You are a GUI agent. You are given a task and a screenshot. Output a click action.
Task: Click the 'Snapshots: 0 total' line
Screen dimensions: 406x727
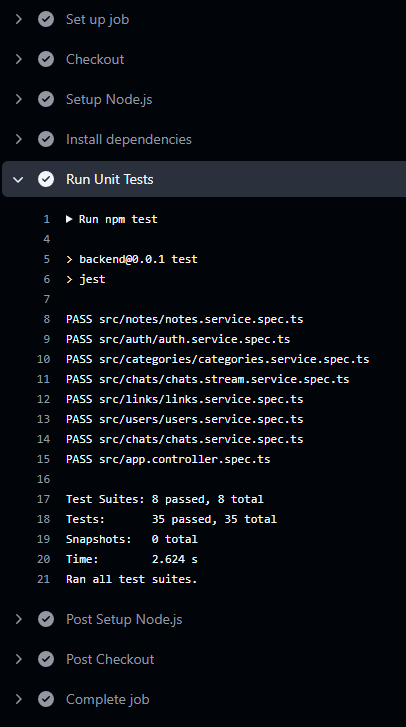point(132,539)
